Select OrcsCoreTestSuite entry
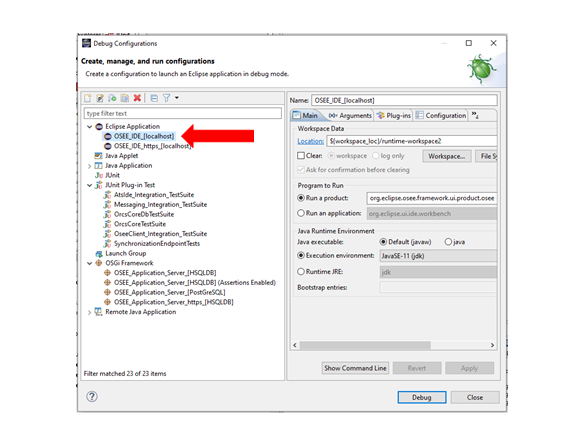Screen dimensions: 586x433 pyautogui.click(x=140, y=224)
